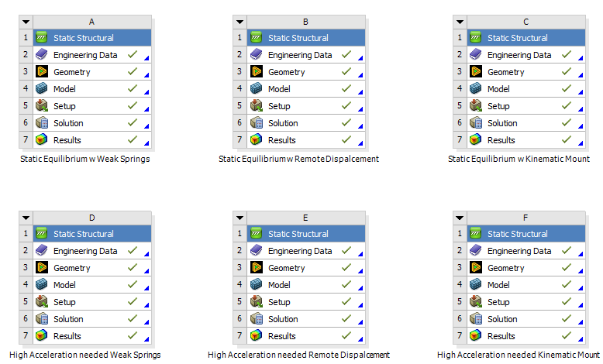The height and width of the screenshot is (364, 603).
Task: Click Model icon in system D
Action: [x=42, y=285]
